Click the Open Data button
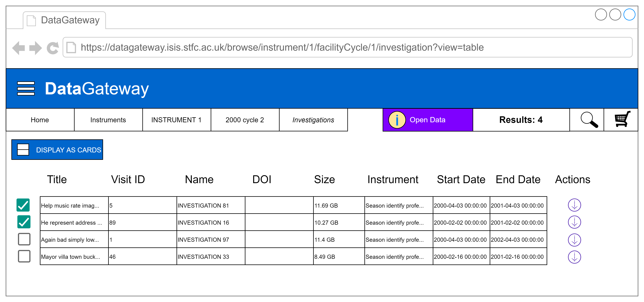The image size is (644, 302). (x=427, y=120)
